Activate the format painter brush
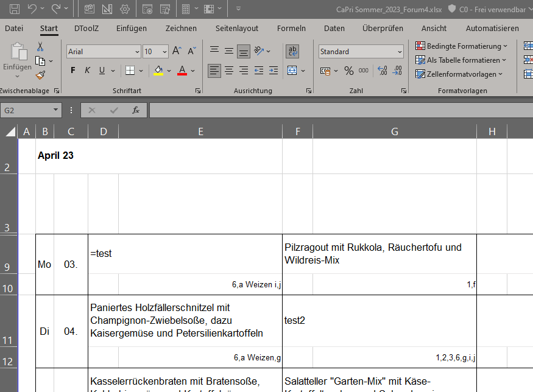 coord(40,75)
